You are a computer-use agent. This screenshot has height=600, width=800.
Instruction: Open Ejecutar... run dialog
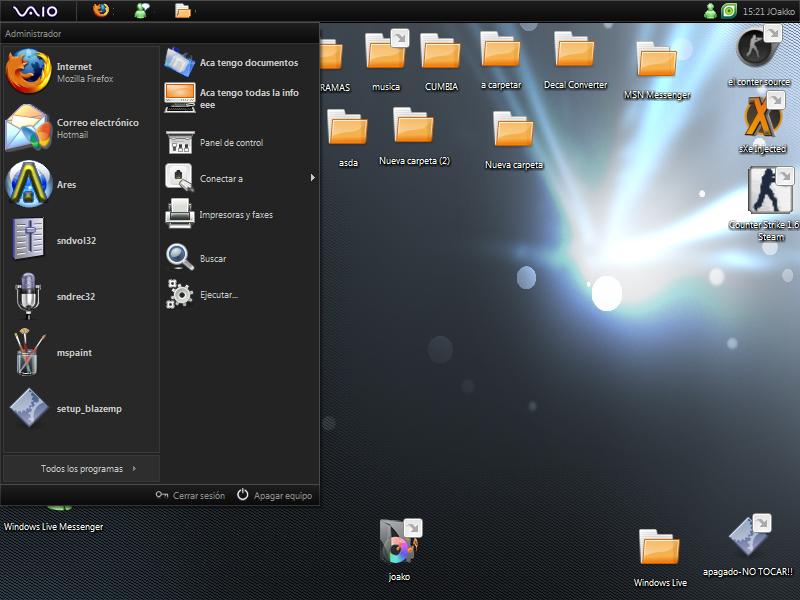pyautogui.click(x=218, y=295)
